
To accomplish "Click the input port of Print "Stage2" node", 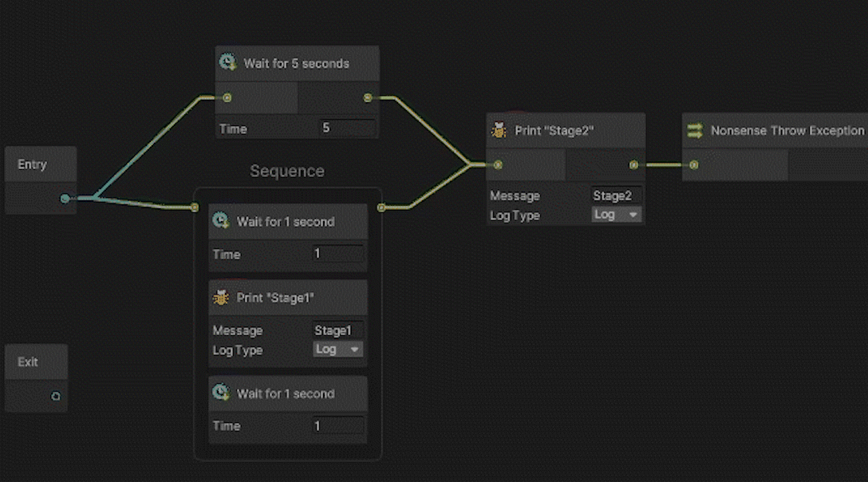I will [x=498, y=165].
